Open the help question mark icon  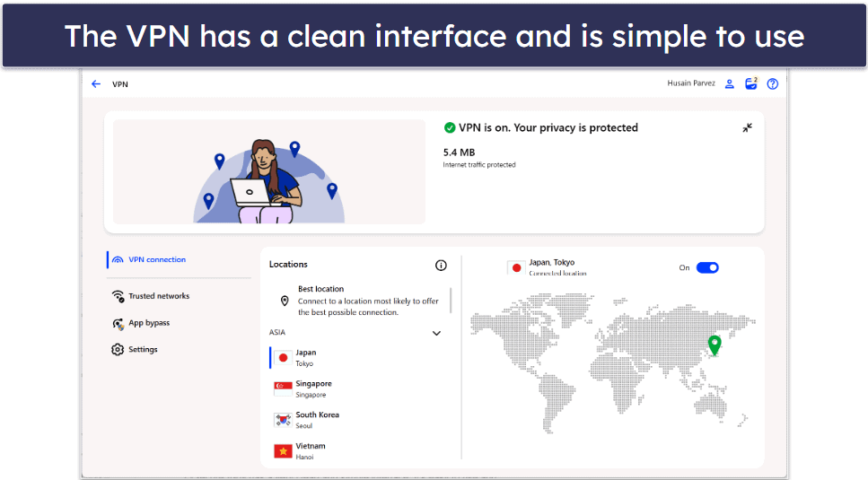coord(773,84)
